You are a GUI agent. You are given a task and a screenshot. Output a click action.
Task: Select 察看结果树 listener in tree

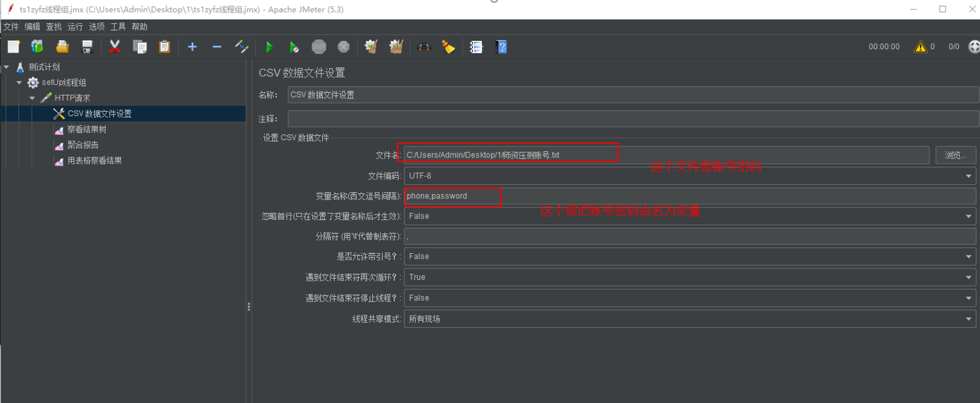[x=87, y=129]
